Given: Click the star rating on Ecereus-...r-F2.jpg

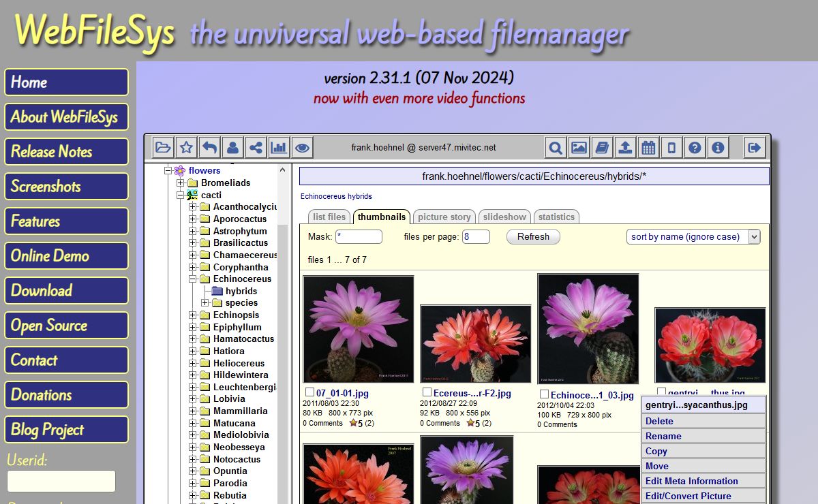Looking at the screenshot, I should [x=471, y=423].
